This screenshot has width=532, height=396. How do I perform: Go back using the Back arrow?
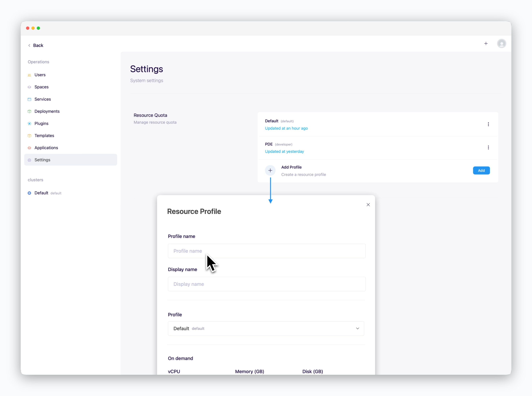[x=29, y=45]
